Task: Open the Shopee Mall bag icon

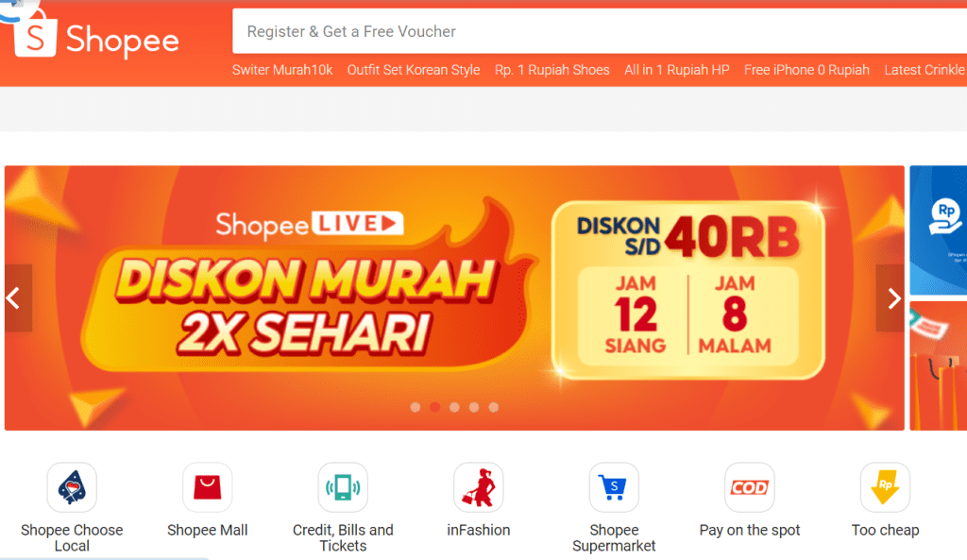Action: (207, 487)
